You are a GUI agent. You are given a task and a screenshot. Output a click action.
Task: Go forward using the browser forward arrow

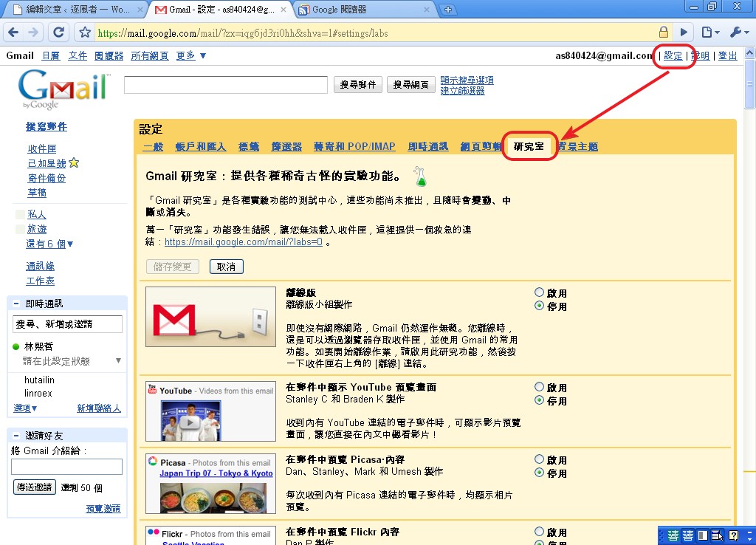tap(33, 32)
